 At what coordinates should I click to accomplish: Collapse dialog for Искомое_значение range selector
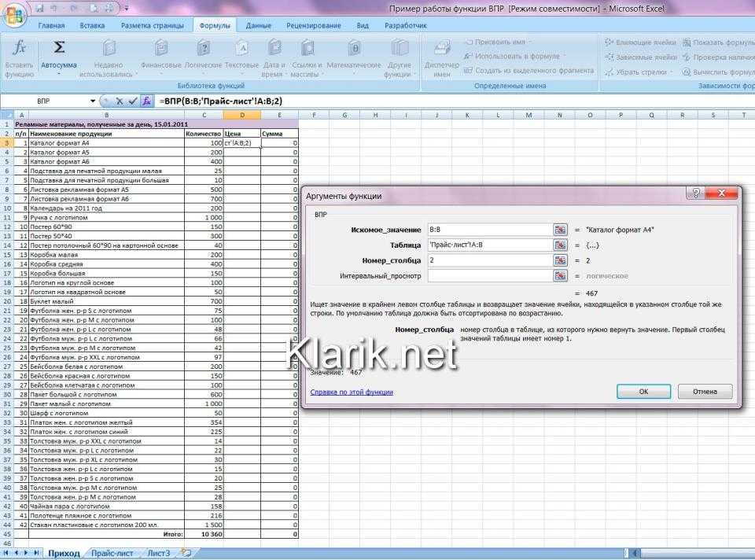coord(560,230)
